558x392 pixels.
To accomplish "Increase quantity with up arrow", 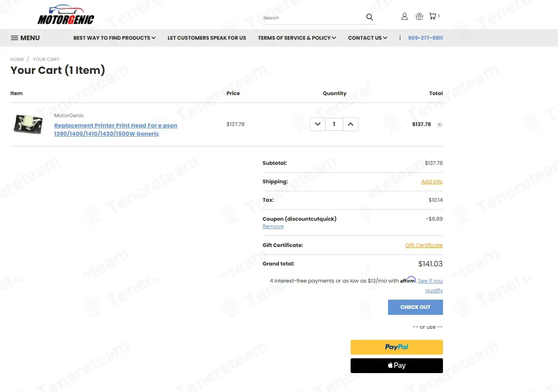I will pos(351,124).
